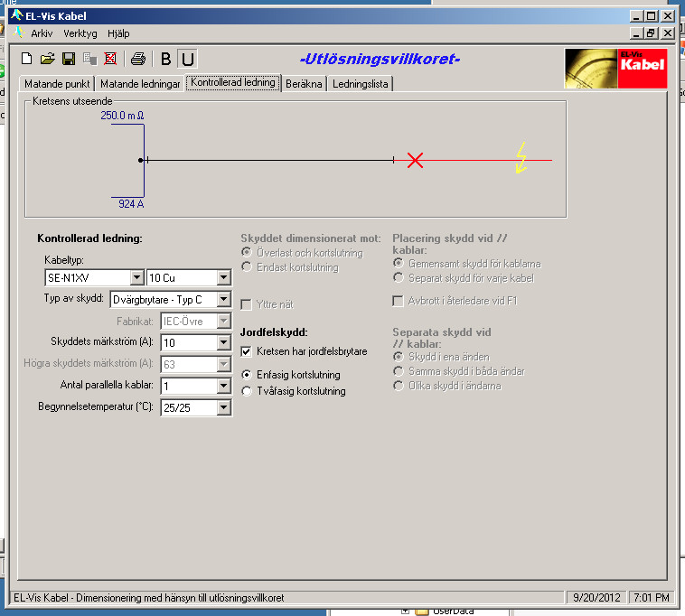Click the Open folder icon
This screenshot has width=685, height=616.
pos(48,60)
